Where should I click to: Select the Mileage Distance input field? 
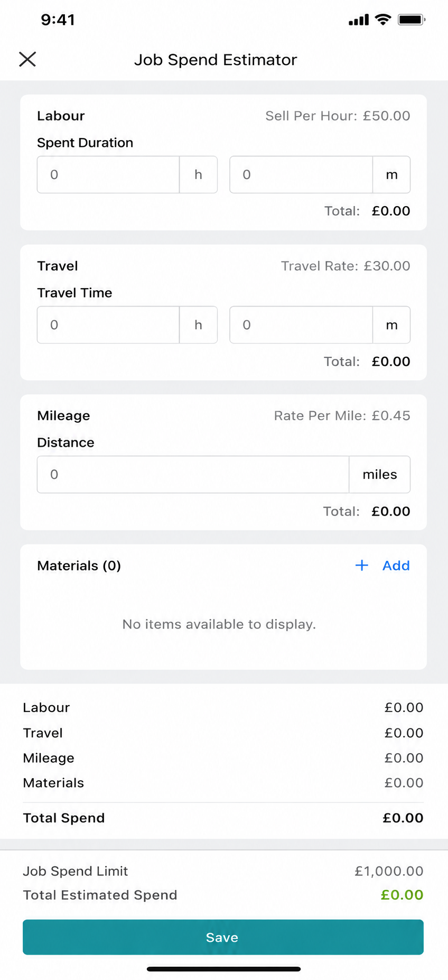(x=193, y=475)
